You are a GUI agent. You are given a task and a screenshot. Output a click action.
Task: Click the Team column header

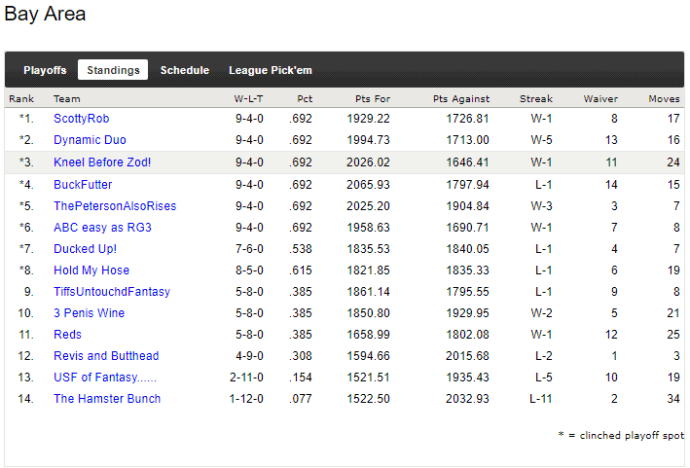pyautogui.click(x=67, y=99)
